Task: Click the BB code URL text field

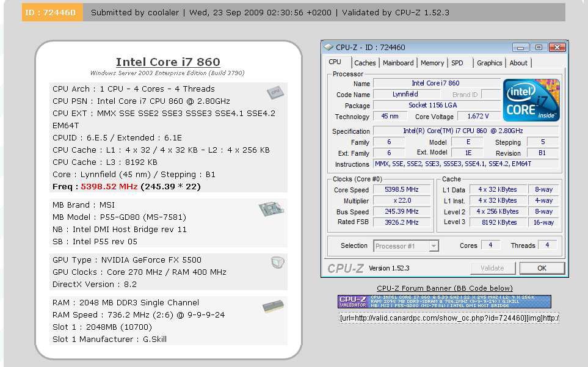Action: click(449, 318)
